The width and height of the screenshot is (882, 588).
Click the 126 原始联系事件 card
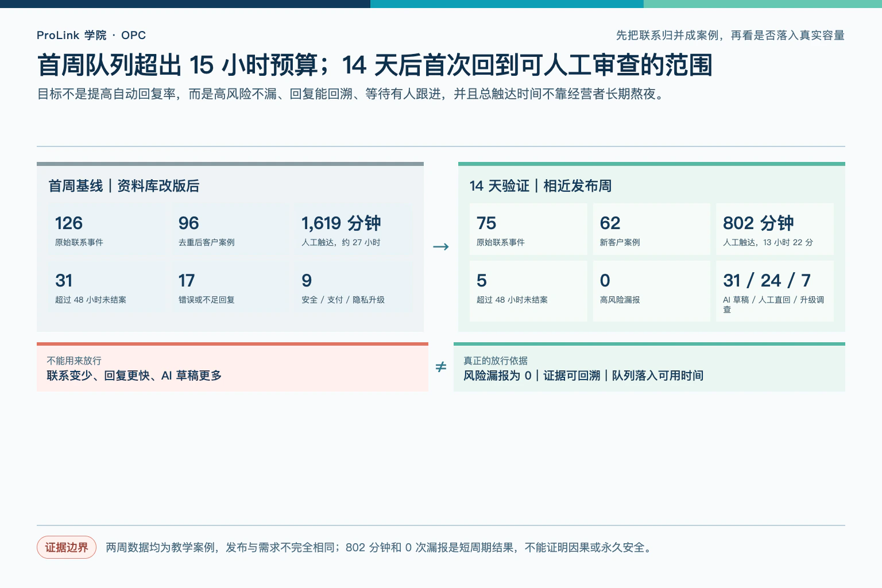(x=107, y=229)
